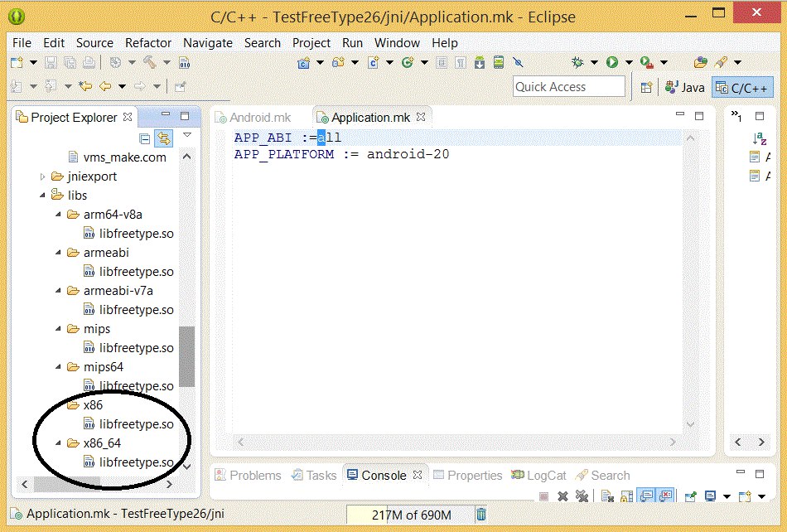Toggle Show Console on standard error change
Screen dimensions: 787x532
tap(665, 496)
